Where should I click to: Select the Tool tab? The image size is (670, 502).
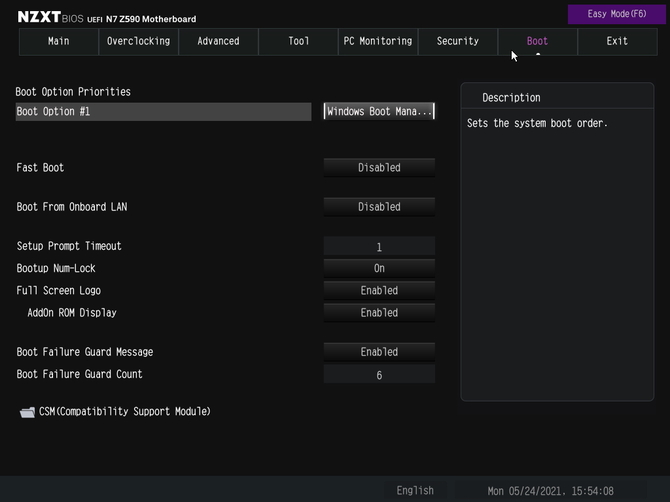pos(298,41)
